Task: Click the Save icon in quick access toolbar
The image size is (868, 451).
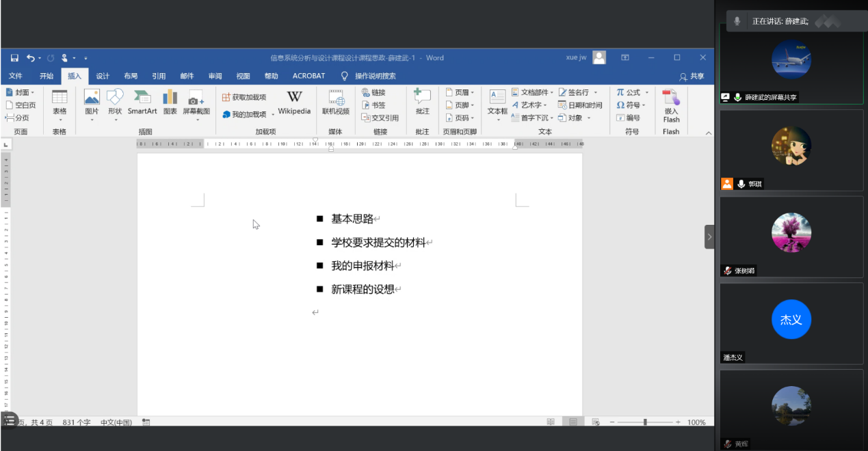Action: [x=14, y=58]
